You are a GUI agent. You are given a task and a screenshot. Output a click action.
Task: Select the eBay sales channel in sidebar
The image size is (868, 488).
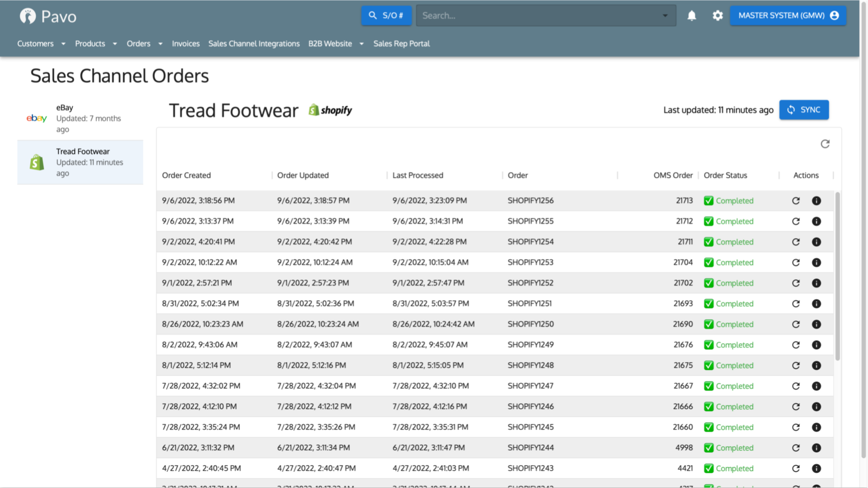80,118
